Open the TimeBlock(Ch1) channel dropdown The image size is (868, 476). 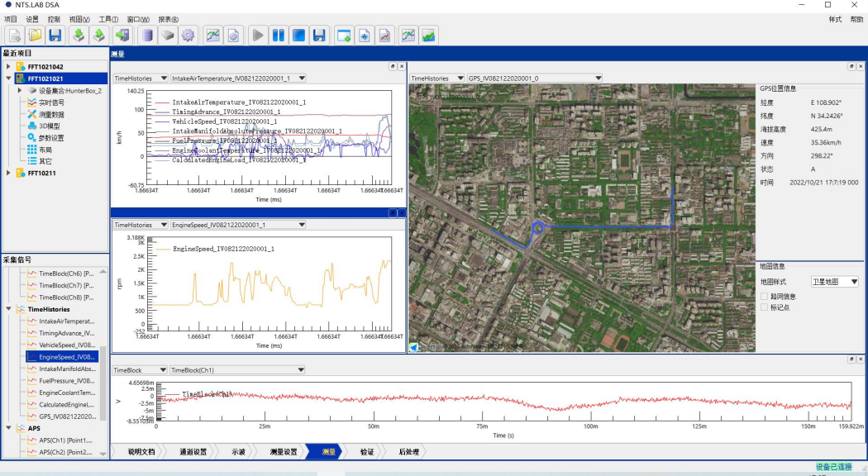[237, 369]
